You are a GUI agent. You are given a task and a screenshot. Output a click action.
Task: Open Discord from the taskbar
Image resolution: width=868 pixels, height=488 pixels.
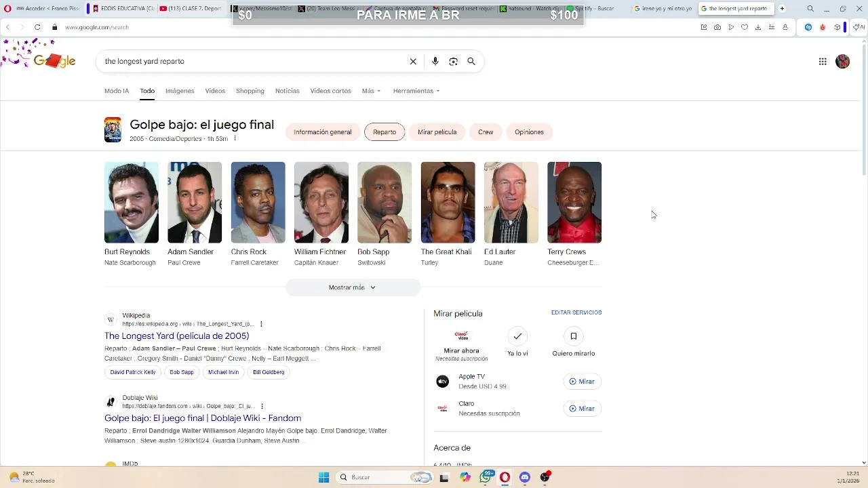pos(525,477)
